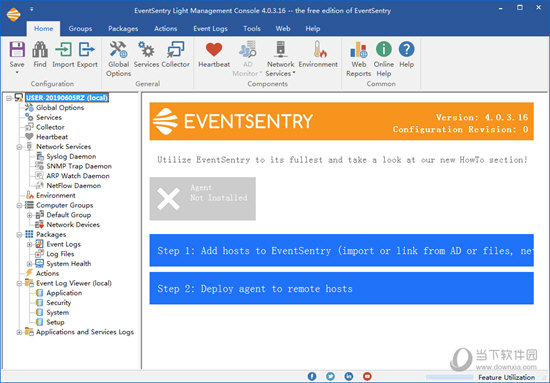Click the AD Monitor ribbon icon
550x383 pixels.
[x=248, y=49]
